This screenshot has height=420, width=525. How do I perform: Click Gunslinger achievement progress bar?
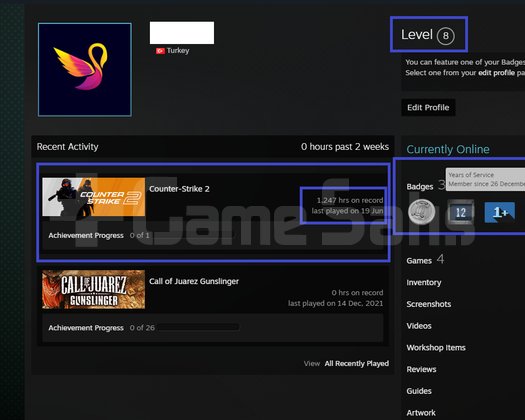point(198,328)
